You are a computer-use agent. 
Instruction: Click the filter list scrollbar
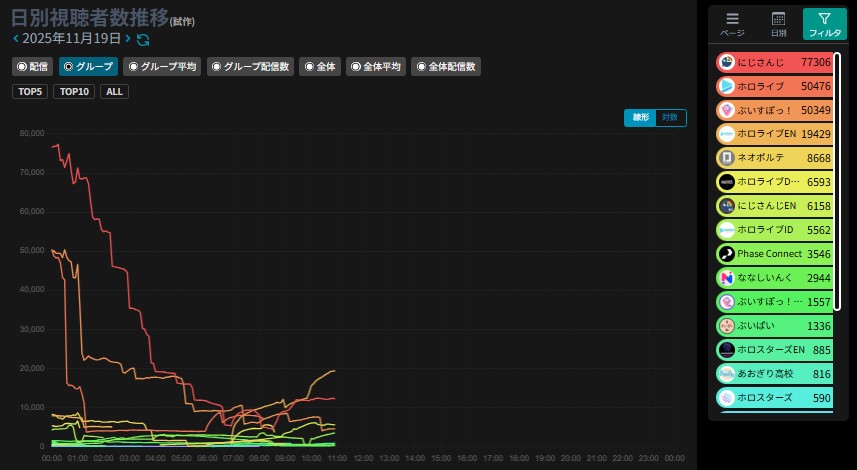[837, 181]
